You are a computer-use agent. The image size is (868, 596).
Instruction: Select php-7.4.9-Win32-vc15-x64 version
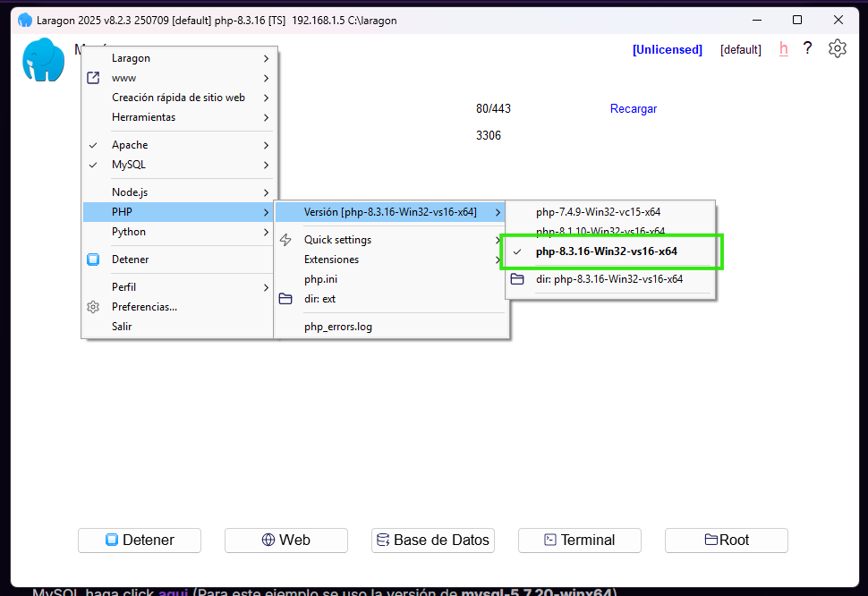tap(598, 212)
